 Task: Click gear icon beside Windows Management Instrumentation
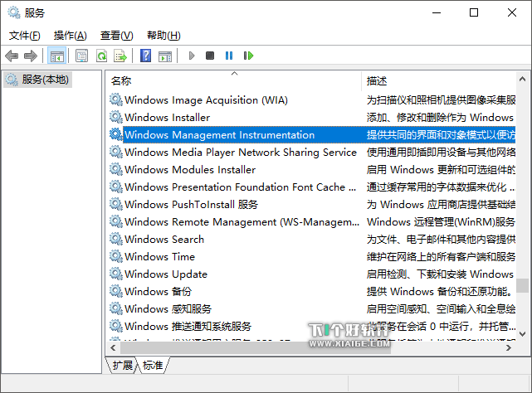(116, 134)
